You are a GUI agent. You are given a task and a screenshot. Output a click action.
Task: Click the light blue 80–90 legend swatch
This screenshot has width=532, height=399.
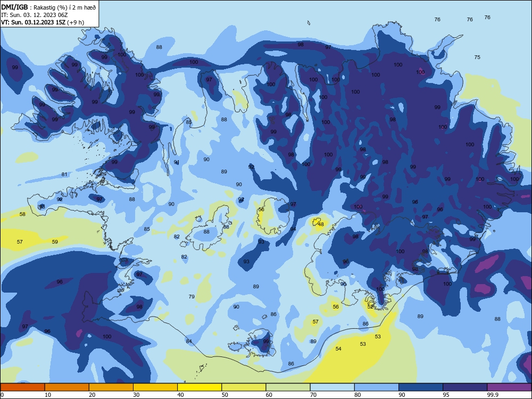pyautogui.click(x=376, y=387)
